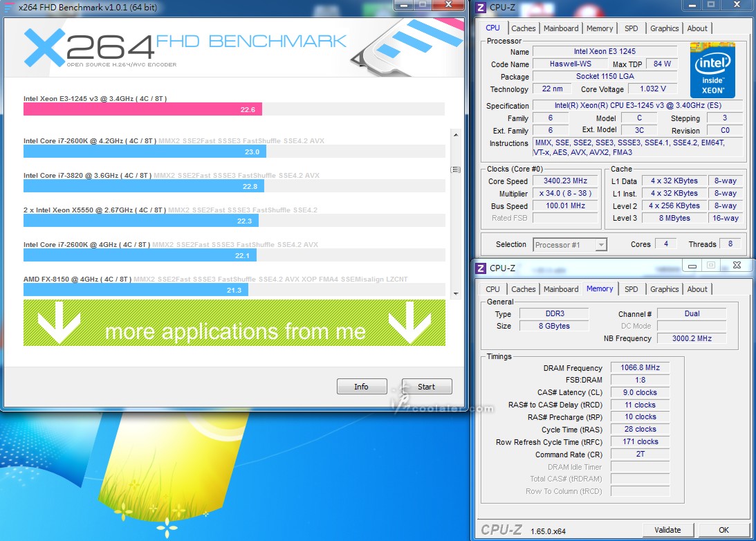This screenshot has height=541, width=756.
Task: Click the x264 FHD Benchmark logo
Action: pos(185,47)
